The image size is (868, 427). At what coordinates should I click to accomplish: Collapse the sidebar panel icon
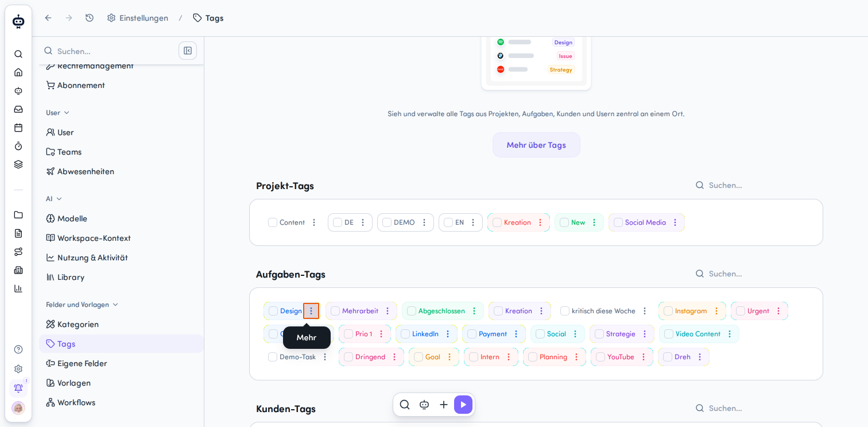click(188, 51)
